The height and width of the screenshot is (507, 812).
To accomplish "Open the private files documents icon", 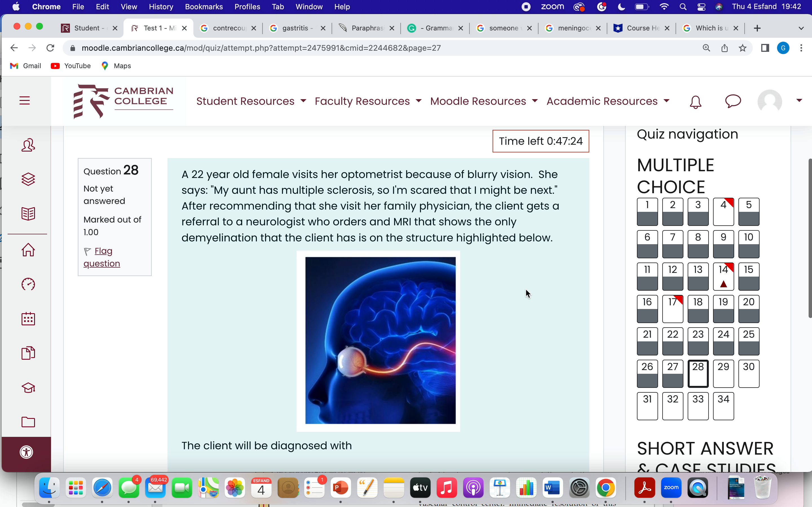I will pos(28,352).
